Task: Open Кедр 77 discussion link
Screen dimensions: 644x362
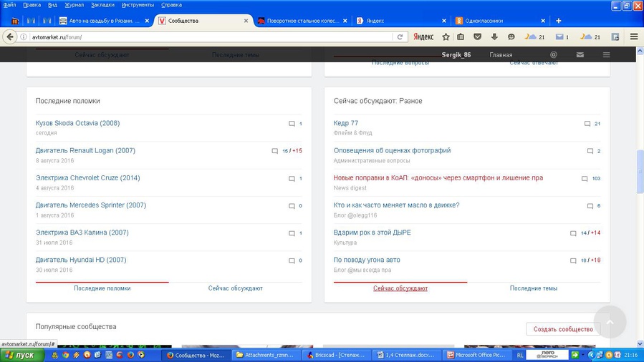Action: (x=346, y=123)
